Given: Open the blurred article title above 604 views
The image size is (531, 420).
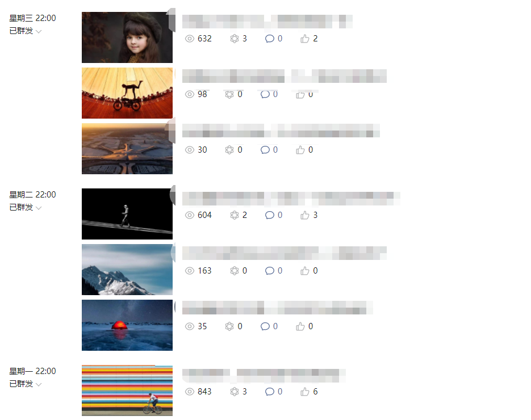Looking at the screenshot, I should tap(291, 199).
